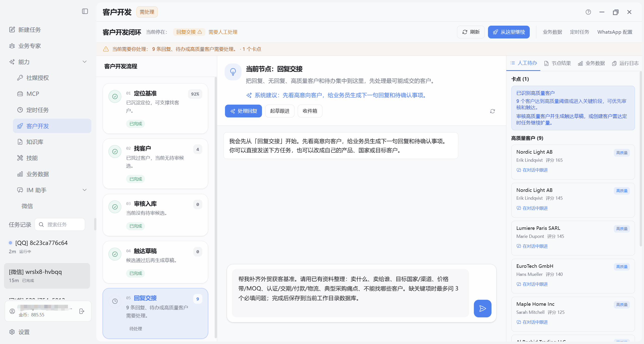Click the 处理回复 button
644x344 pixels.
coord(243,111)
